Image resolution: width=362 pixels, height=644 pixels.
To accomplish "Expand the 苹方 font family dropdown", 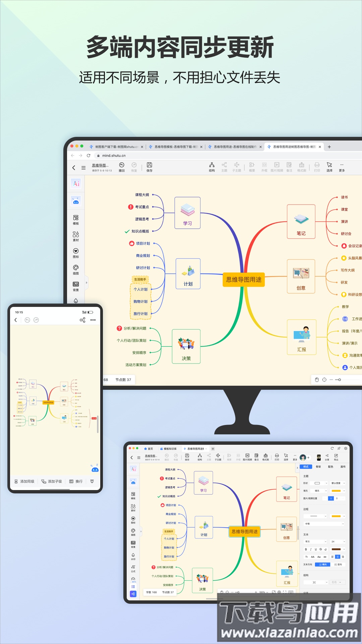I will pyautogui.click(x=315, y=542).
